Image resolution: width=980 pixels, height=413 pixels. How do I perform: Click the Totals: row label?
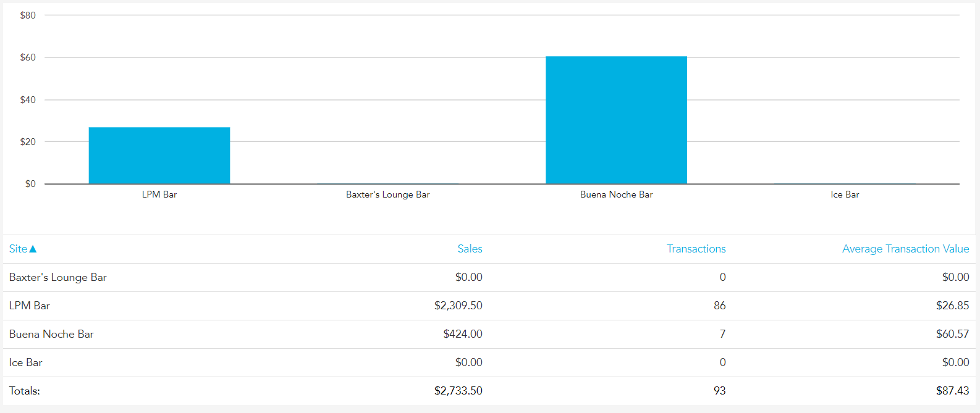pos(25,391)
